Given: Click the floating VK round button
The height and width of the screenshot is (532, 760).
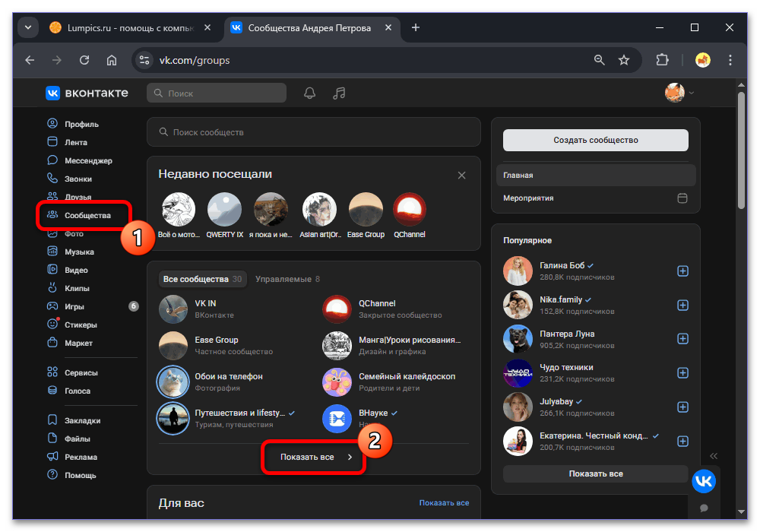Looking at the screenshot, I should click(703, 481).
